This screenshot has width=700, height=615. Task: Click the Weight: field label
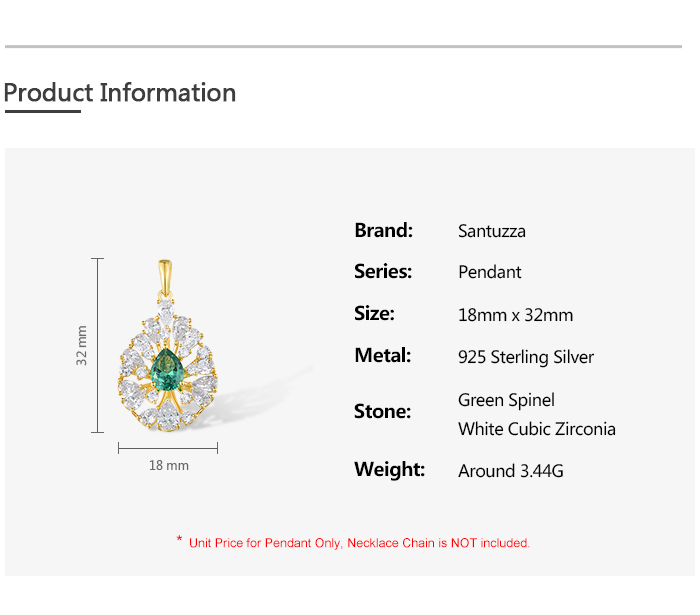tap(389, 469)
